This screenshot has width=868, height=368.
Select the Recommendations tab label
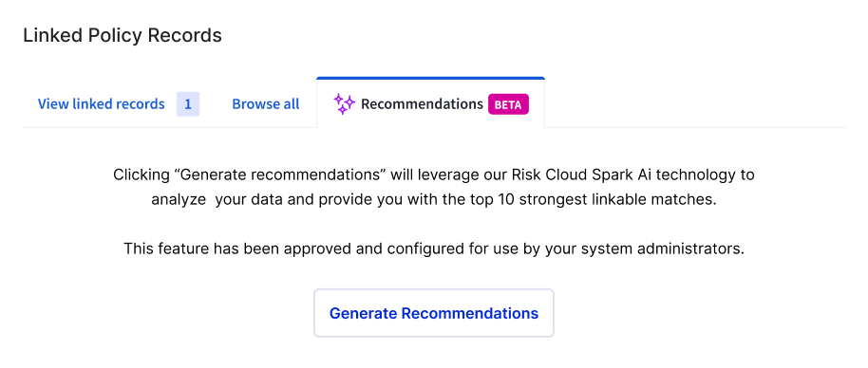(x=422, y=104)
